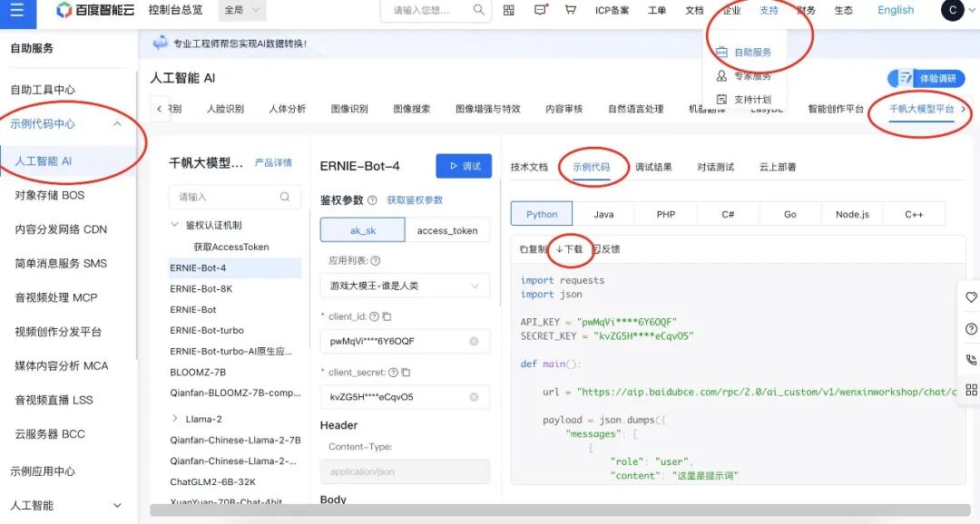Open the messages icon with red dot
The height and width of the screenshot is (524, 980).
pos(541,9)
